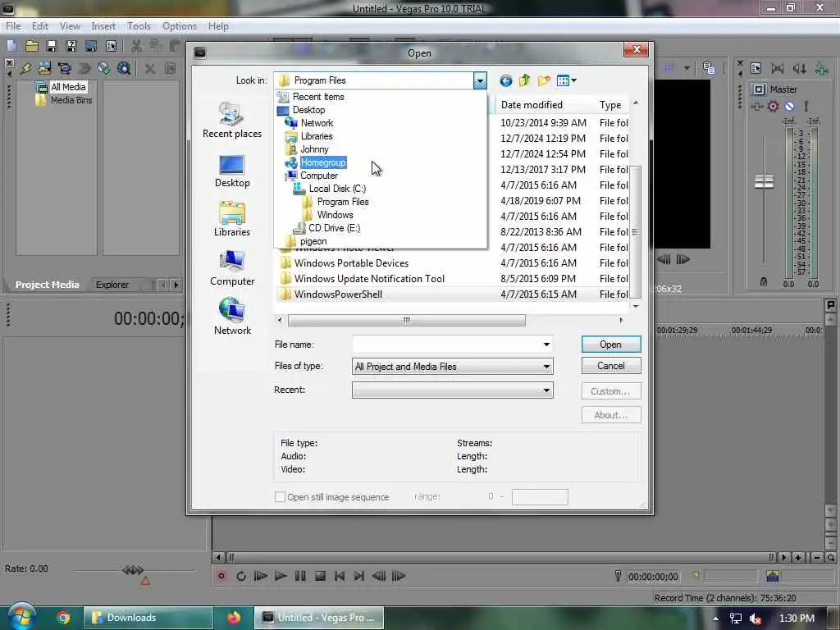Go up one folder level in dialog
This screenshot has height=630, width=840.
tap(524, 80)
